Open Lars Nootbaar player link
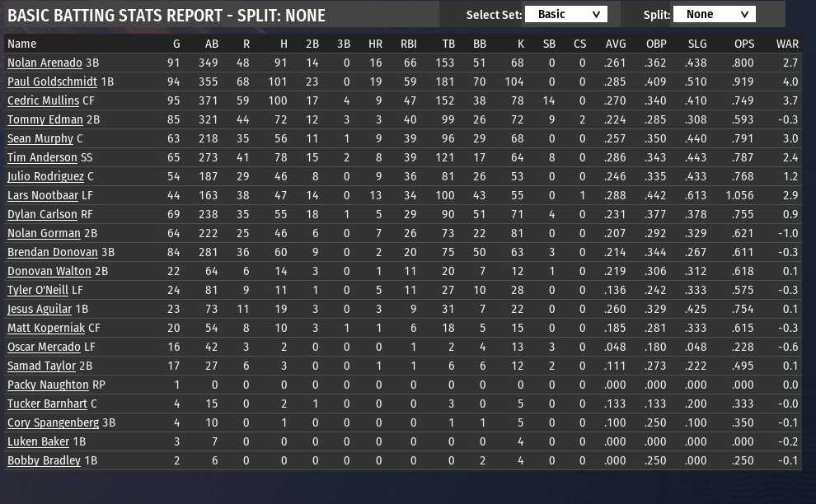The image size is (816, 504). point(43,195)
